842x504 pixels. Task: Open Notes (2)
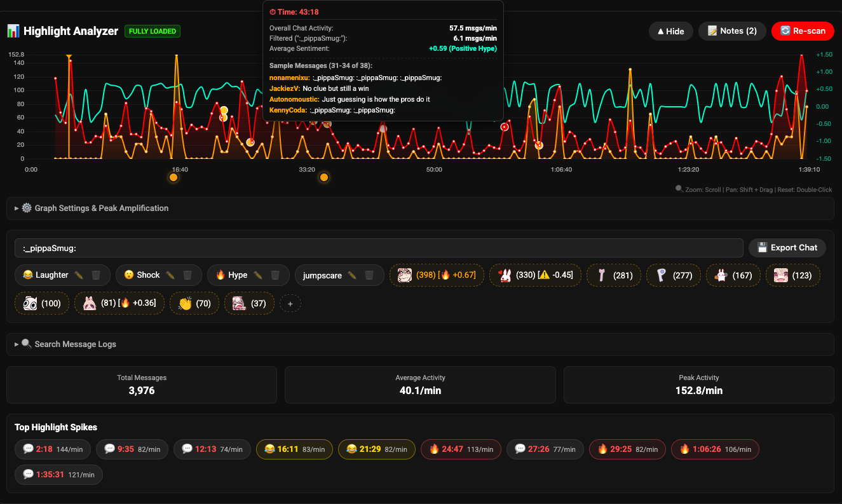[732, 31]
